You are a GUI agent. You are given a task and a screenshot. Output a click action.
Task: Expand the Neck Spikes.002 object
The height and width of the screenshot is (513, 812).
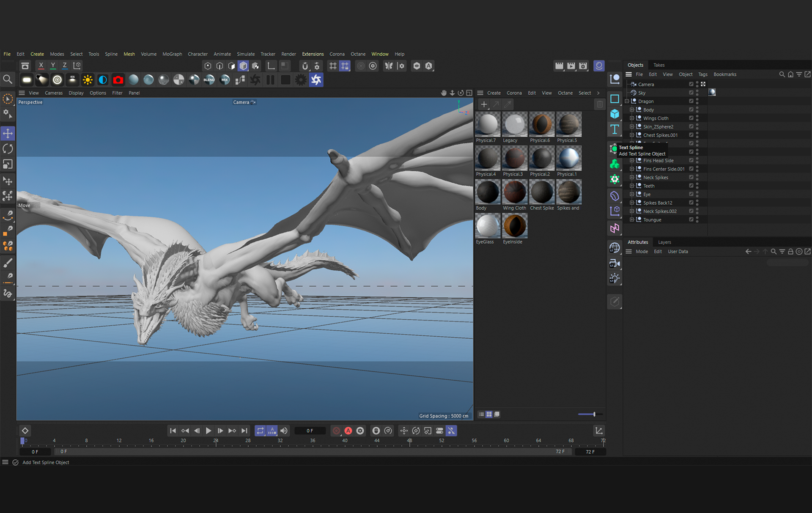632,211
